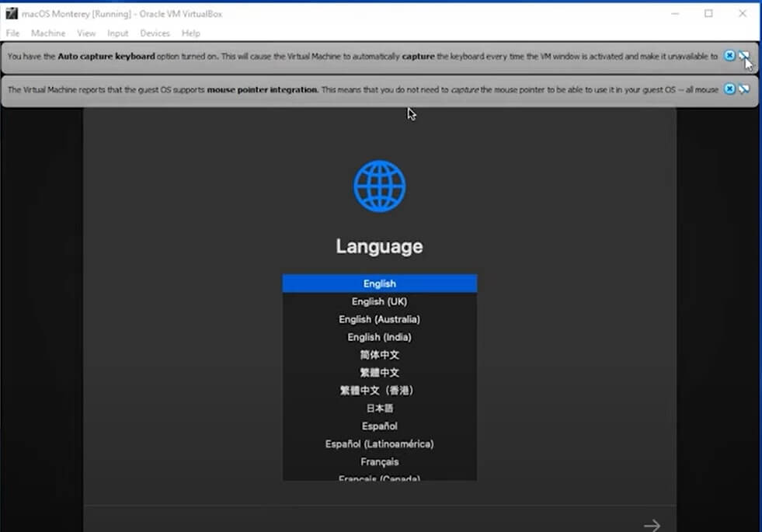Select English (UK) from the language list
The image size is (762, 532).
(x=379, y=301)
